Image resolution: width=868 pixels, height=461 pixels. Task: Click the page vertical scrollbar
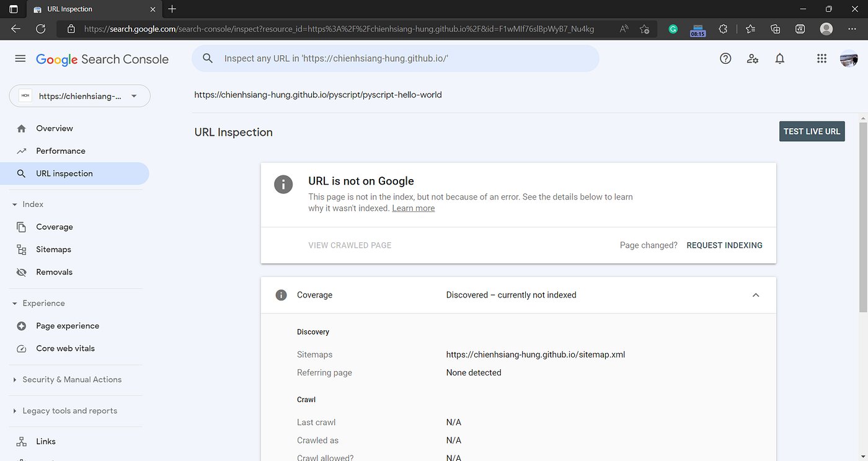(863, 217)
